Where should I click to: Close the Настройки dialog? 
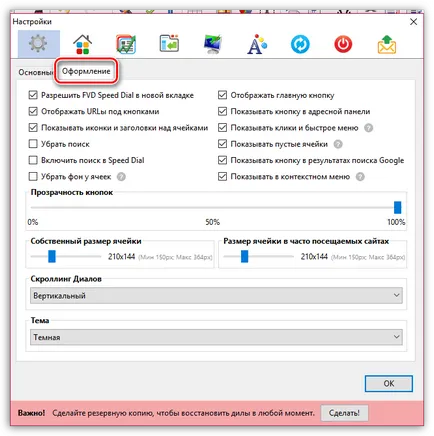413,22
